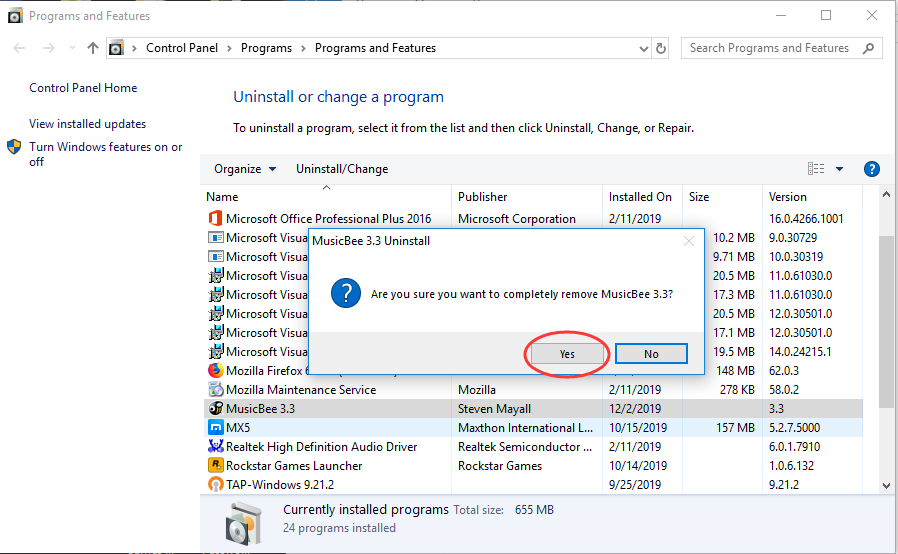Screen dimensions: 898x554
Task: Open Turn Windows features on or off
Action: coord(105,154)
